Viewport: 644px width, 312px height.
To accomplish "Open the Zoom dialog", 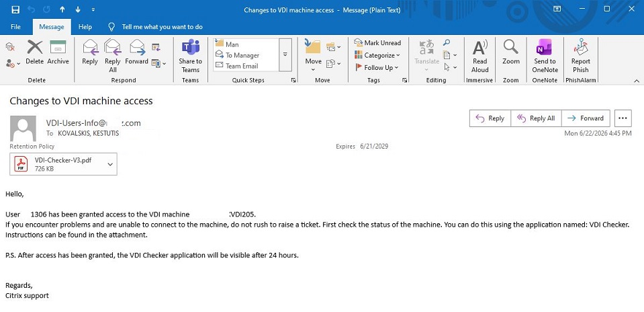I will (x=511, y=52).
